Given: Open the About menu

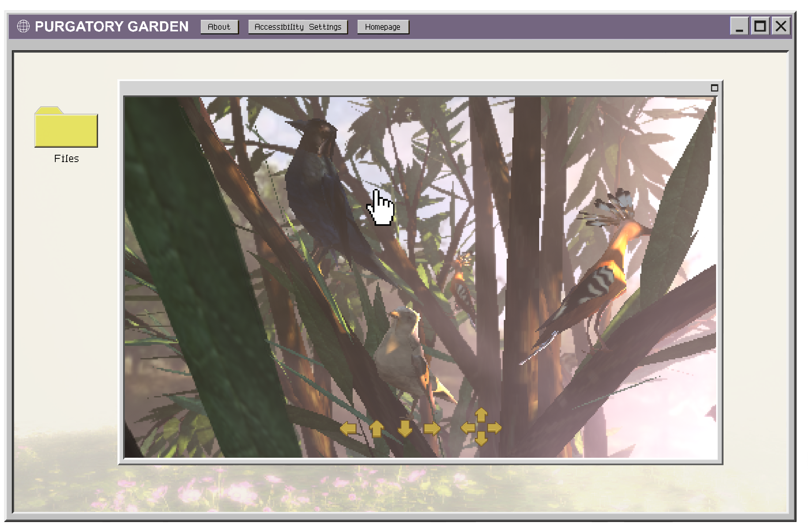Looking at the screenshot, I should pos(219,27).
